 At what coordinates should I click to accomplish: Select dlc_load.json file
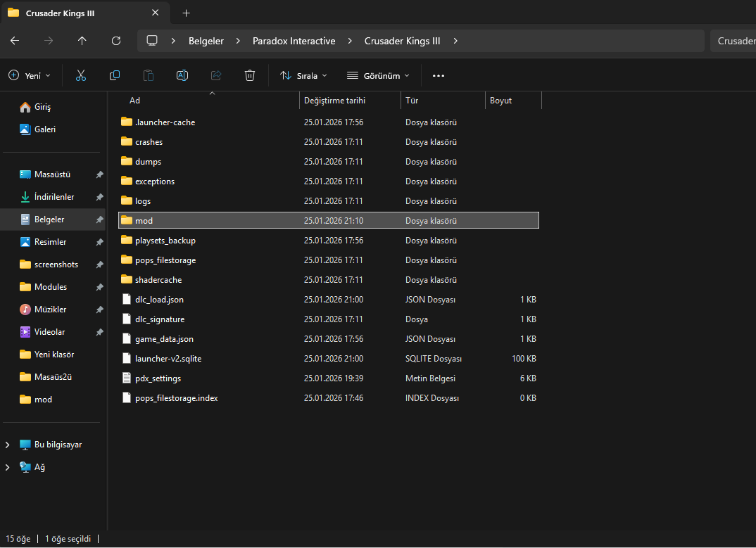[329, 300]
